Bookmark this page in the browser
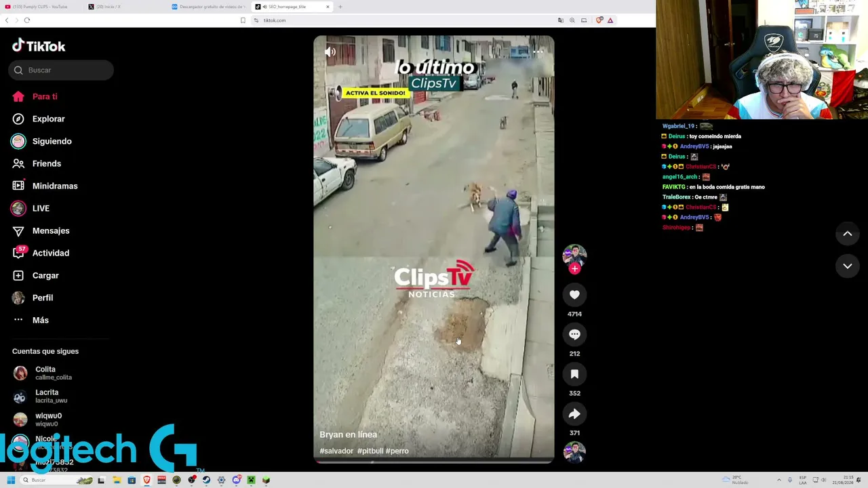Viewport: 868px width, 488px height. (243, 20)
